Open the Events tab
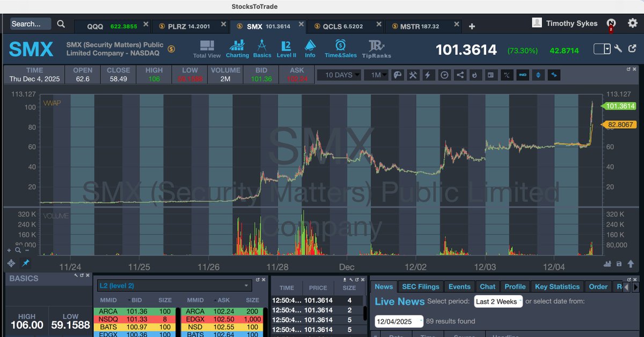644x337 pixels. (x=459, y=287)
